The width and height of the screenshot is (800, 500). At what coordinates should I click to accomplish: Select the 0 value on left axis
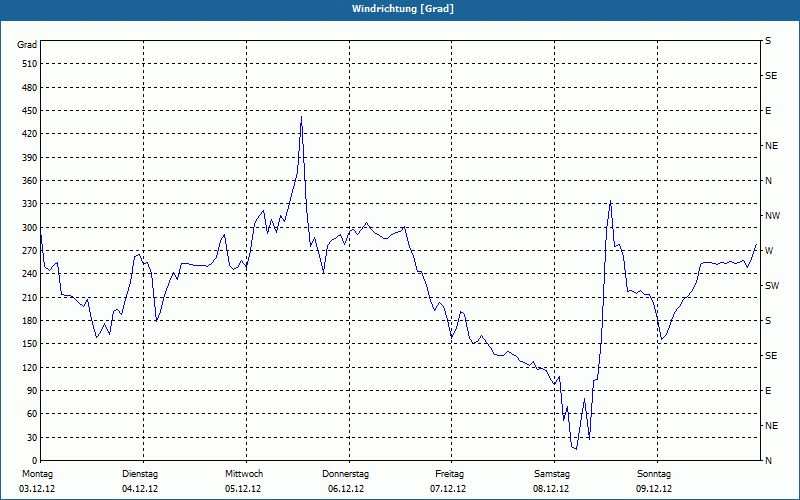pos(35,461)
